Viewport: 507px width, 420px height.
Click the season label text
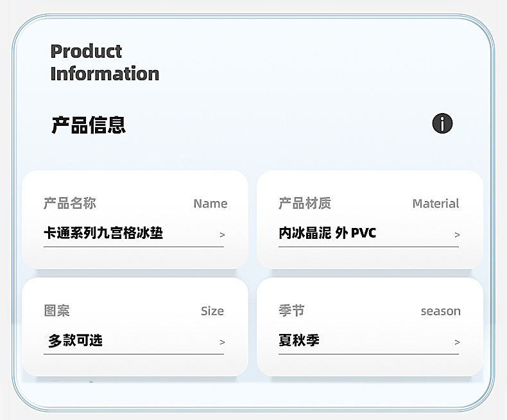pos(441,311)
